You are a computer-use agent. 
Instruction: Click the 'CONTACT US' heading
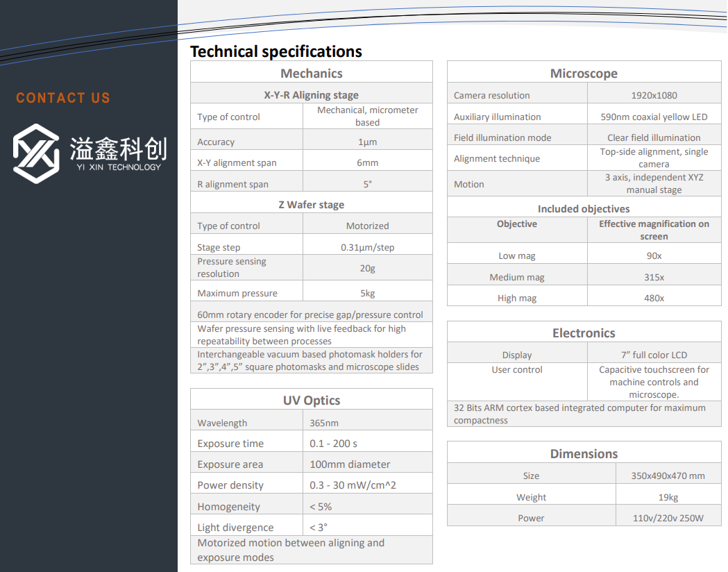click(x=63, y=98)
